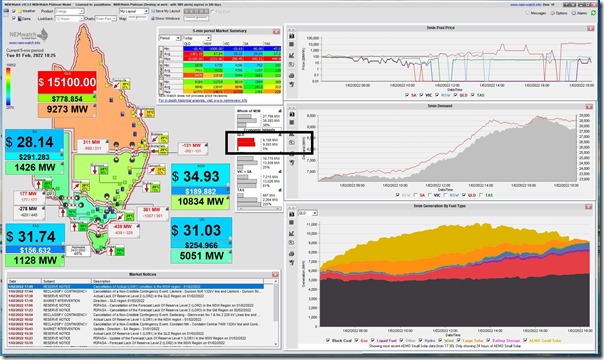Screen dimensions: 604x360
Task: Click the chart type icon in Demand panel
Action: pyautogui.click(x=292, y=134)
